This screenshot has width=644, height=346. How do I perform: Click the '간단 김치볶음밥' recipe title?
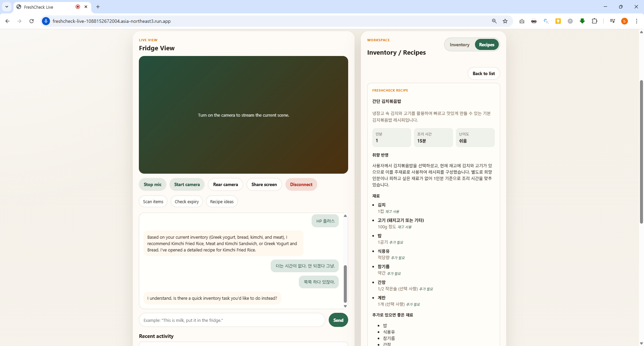[387, 101]
